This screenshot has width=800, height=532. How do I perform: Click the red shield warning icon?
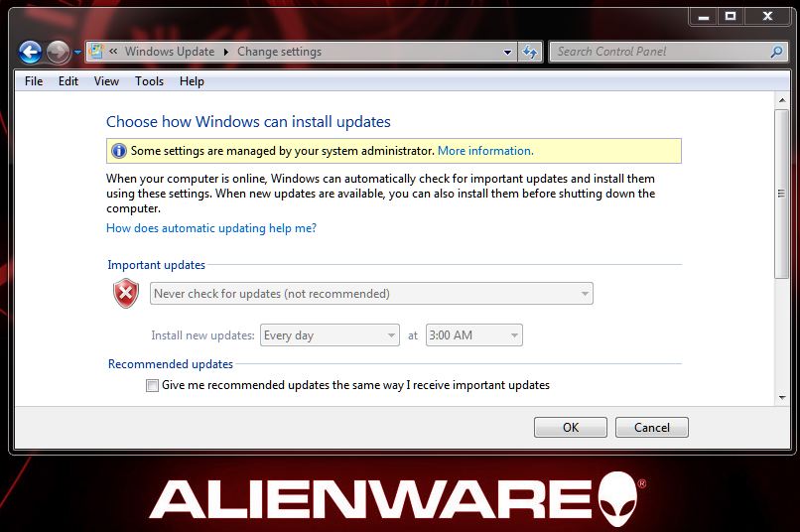click(x=126, y=293)
